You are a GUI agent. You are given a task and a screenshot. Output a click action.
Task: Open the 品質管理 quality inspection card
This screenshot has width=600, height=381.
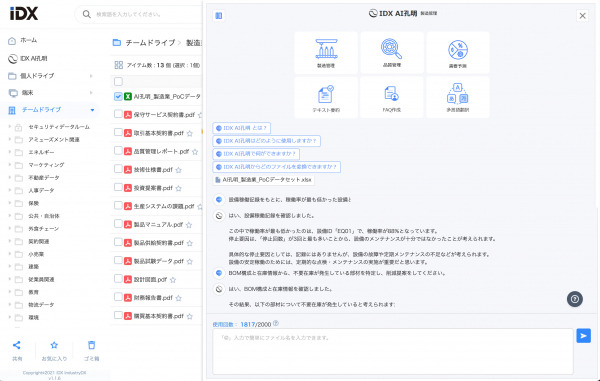[x=392, y=53]
